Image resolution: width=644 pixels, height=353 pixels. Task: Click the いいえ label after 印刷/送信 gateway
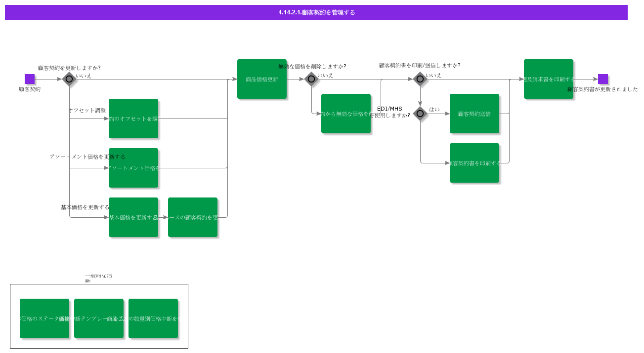pos(433,75)
